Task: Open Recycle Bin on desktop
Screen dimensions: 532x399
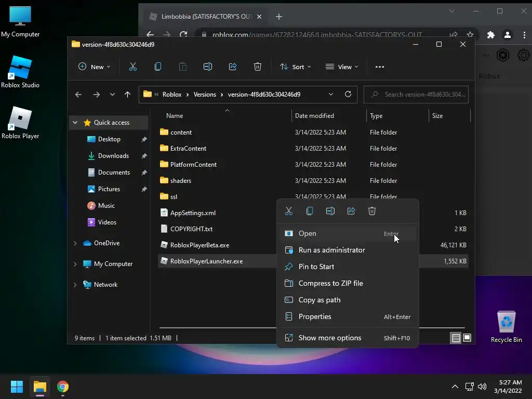Action: [506, 327]
